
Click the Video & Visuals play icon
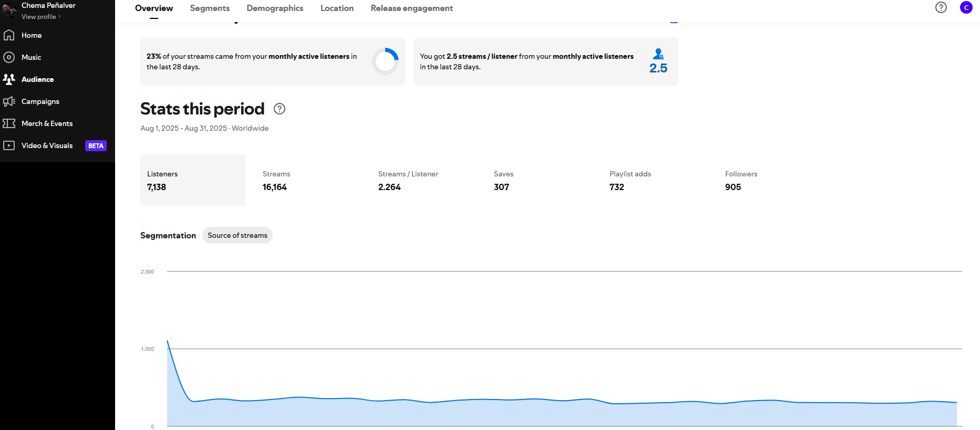pyautogui.click(x=9, y=145)
